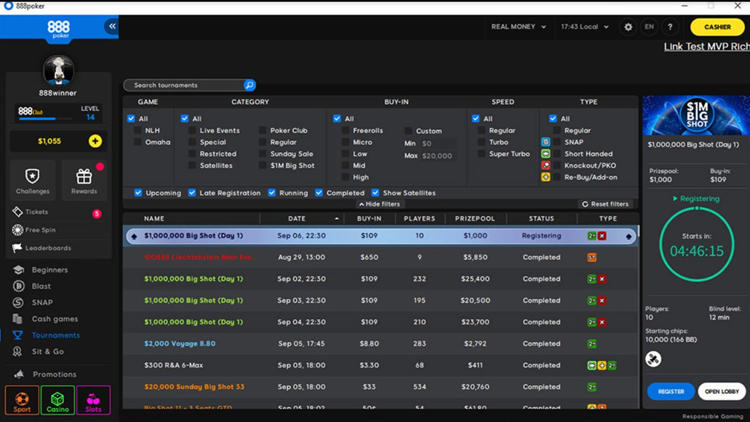This screenshot has height=422, width=750.
Task: Uncheck the Show Satellites checkbox
Action: [376, 193]
